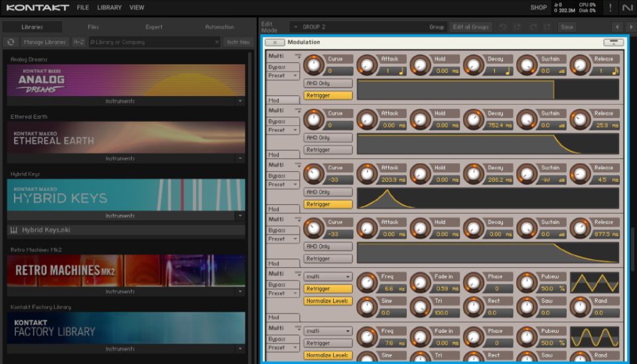This screenshot has width=637, height=364.
Task: Click the Native Instruments logo icon
Action: [x=626, y=7]
